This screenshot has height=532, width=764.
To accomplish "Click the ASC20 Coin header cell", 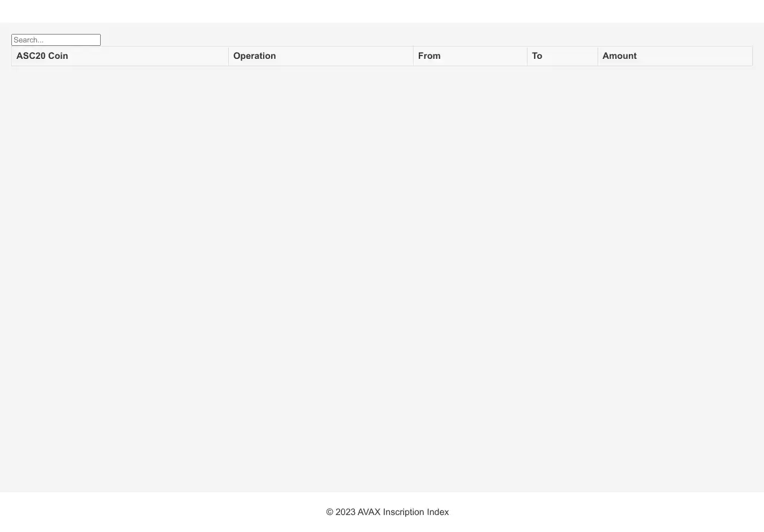I will click(119, 56).
